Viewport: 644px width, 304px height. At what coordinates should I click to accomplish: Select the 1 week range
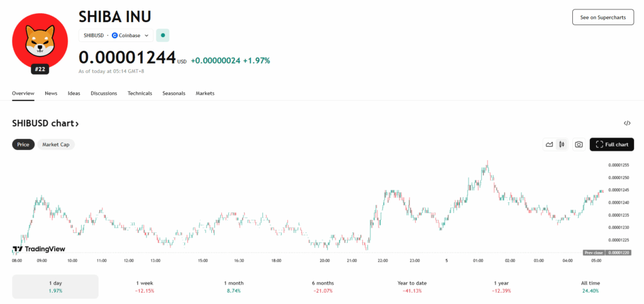(145, 287)
